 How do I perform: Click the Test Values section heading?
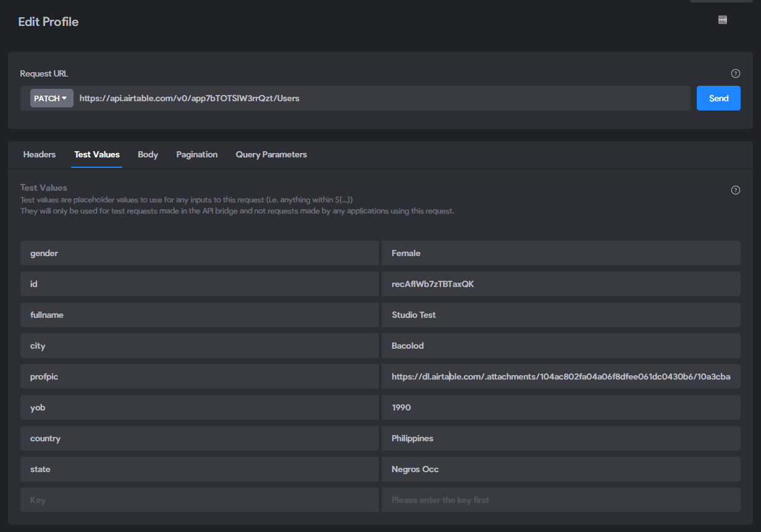point(44,188)
